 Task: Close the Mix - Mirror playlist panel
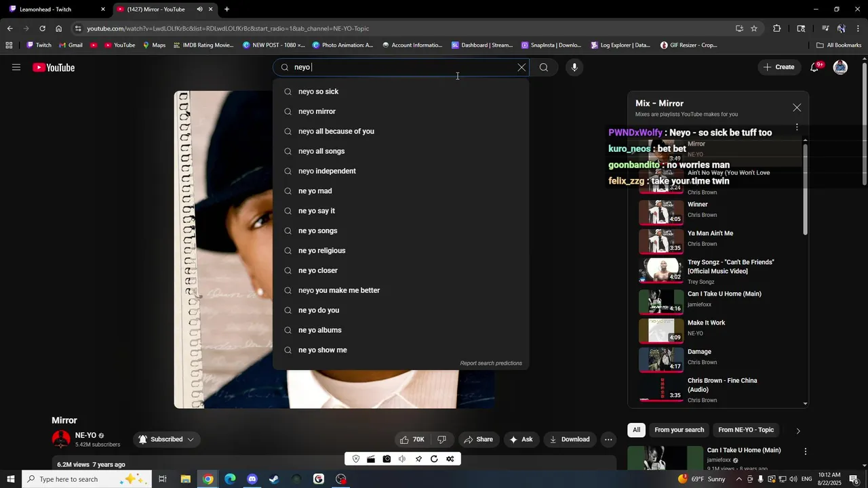tap(797, 108)
